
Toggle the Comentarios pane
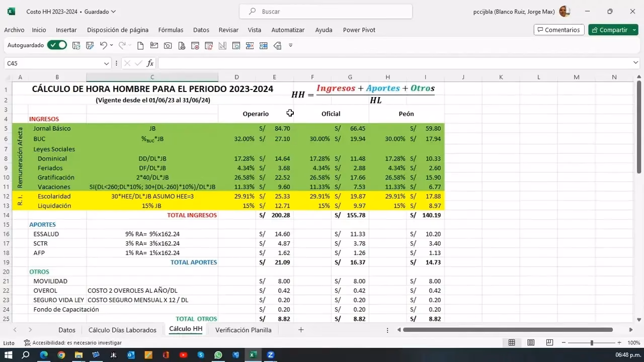point(558,30)
